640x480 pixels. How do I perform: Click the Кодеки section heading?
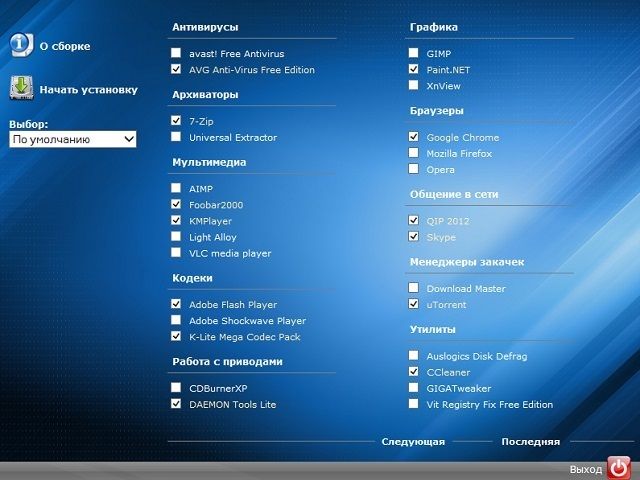point(192,278)
